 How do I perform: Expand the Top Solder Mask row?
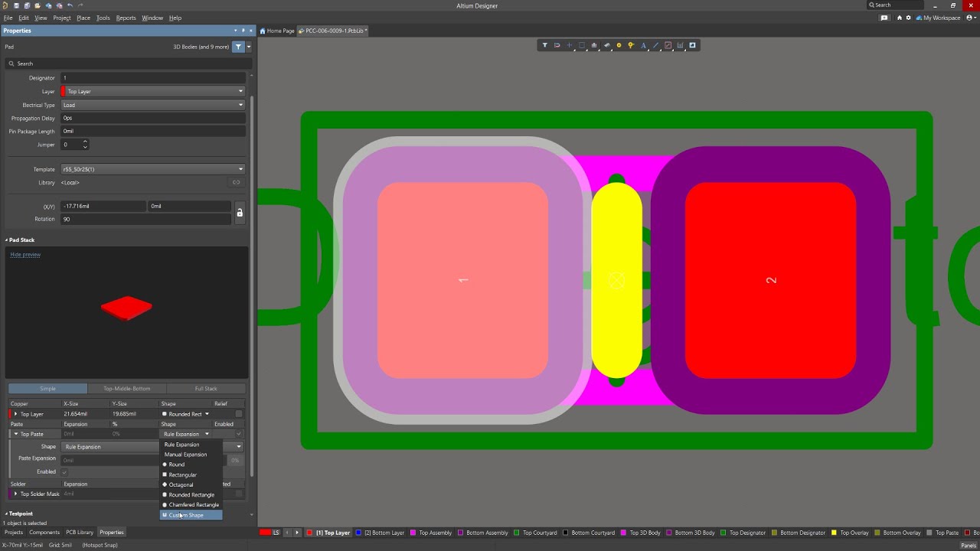(15, 494)
